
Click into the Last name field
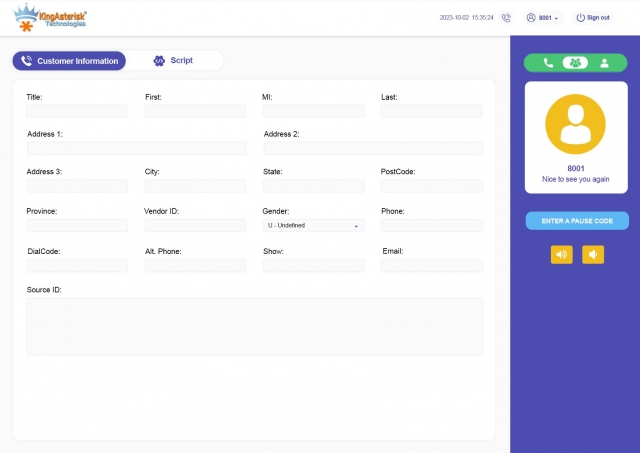(432, 111)
